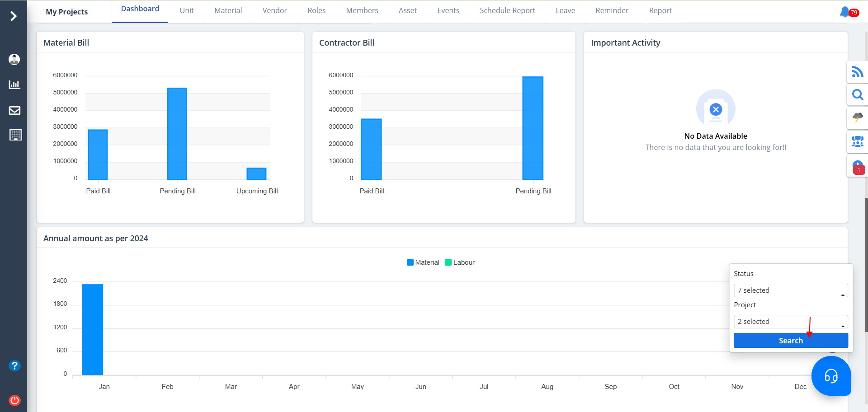Click the building icon in sidebar
The image size is (868, 412).
pos(15,135)
